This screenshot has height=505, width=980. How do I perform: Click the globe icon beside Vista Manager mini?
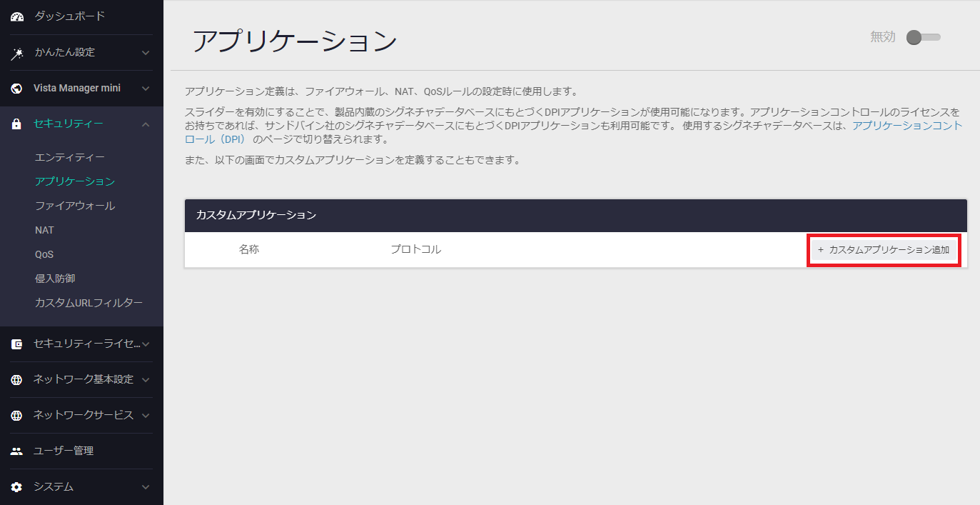(x=16, y=89)
